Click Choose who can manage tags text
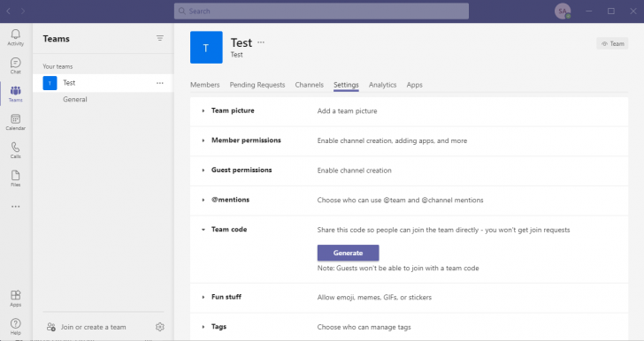This screenshot has height=341, width=644. [x=364, y=327]
